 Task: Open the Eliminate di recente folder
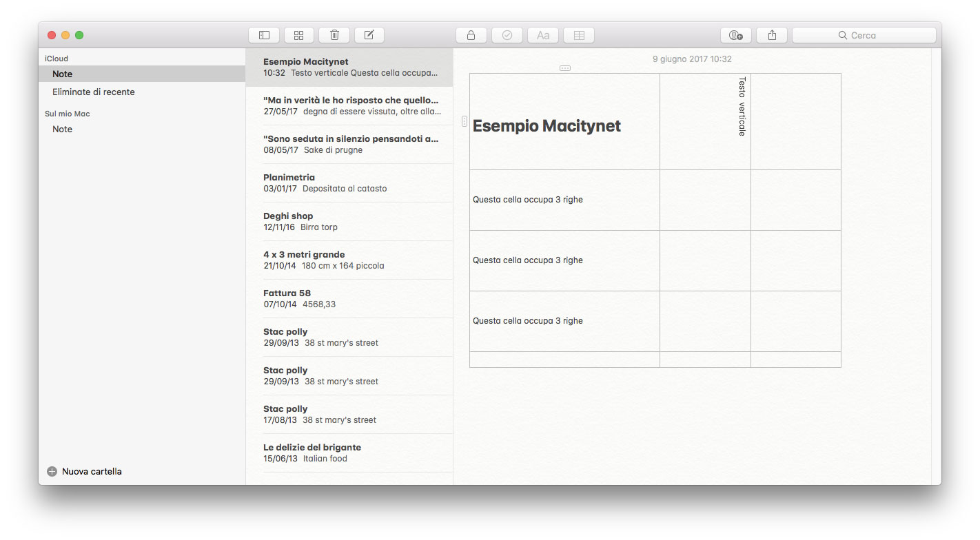[x=142, y=92]
